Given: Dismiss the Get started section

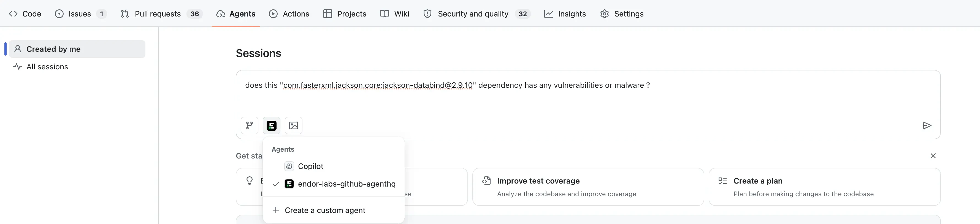Looking at the screenshot, I should pyautogui.click(x=933, y=156).
